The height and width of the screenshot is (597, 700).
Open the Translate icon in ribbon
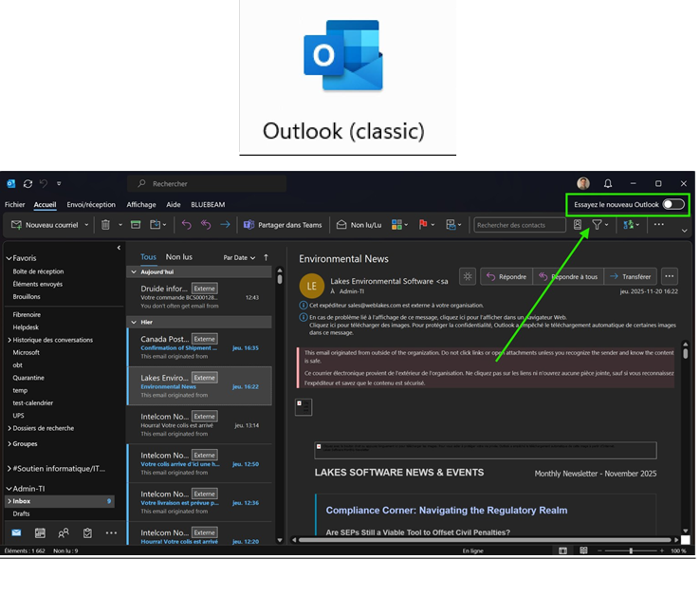click(x=631, y=225)
